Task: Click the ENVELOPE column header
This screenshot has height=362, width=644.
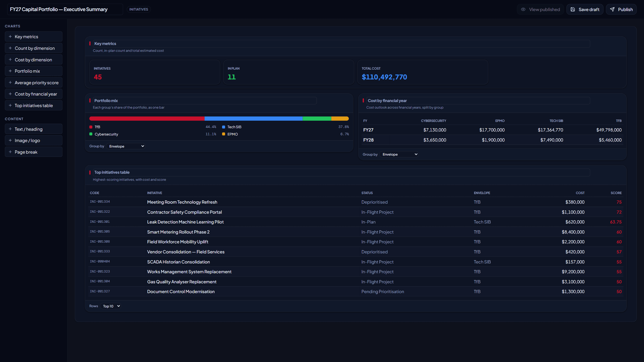Action: coord(482,193)
